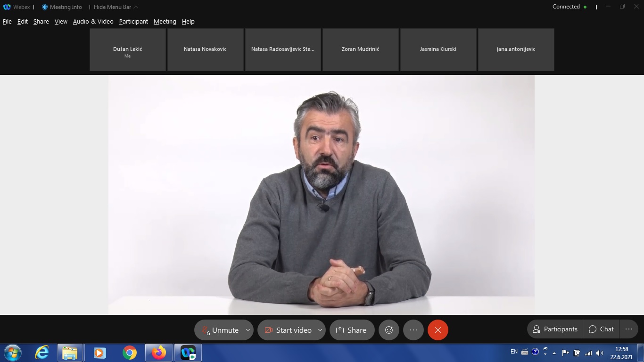Open the Meeting menu
The width and height of the screenshot is (644, 362).
pos(165,21)
